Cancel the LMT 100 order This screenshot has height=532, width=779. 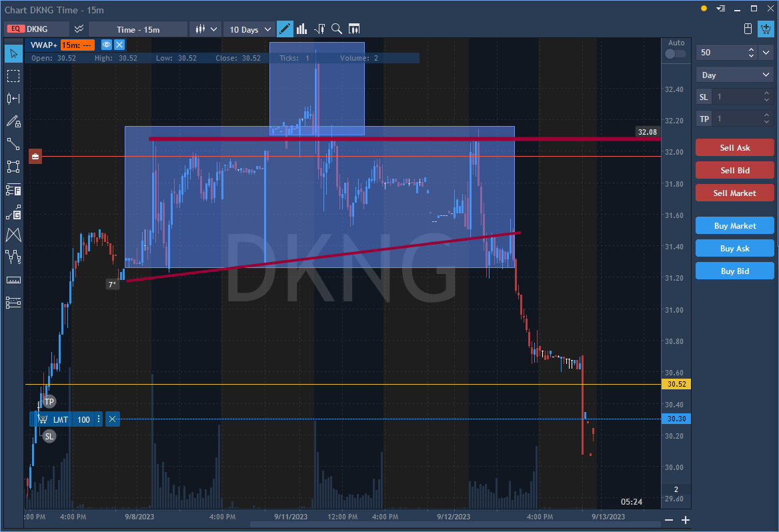click(x=113, y=419)
